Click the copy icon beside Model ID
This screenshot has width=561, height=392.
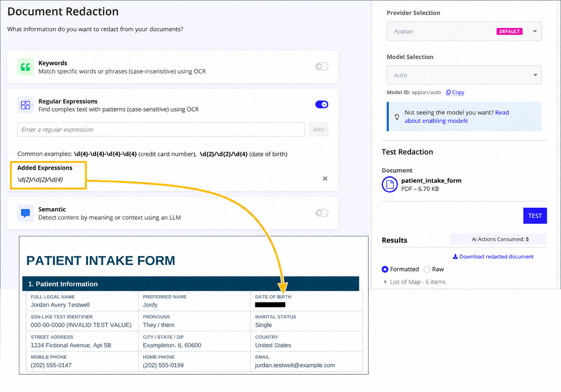point(448,92)
